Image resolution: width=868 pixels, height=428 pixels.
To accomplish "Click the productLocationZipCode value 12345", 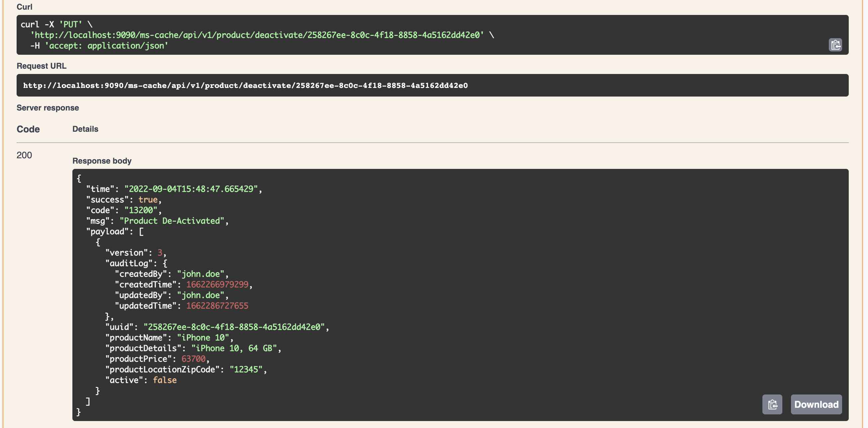I will pos(246,369).
